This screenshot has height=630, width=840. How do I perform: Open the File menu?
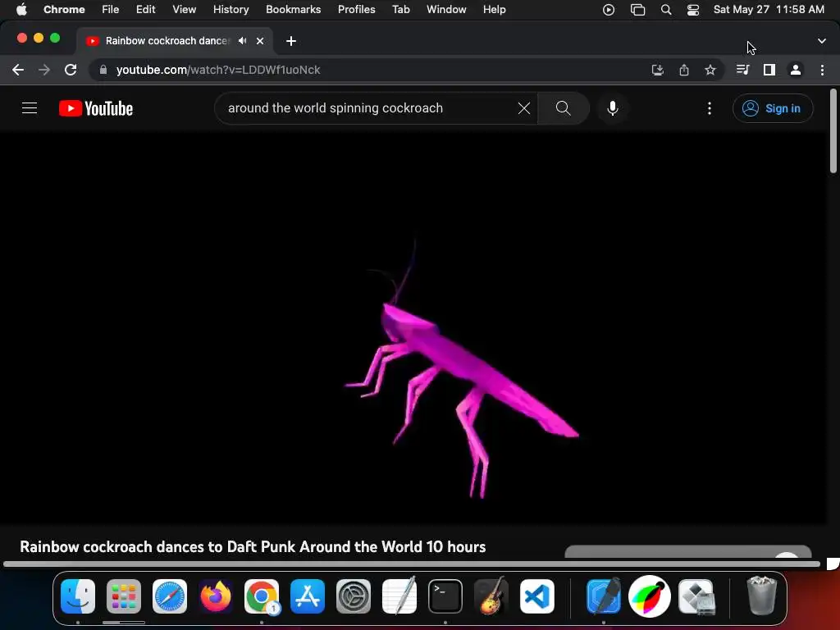coord(111,10)
